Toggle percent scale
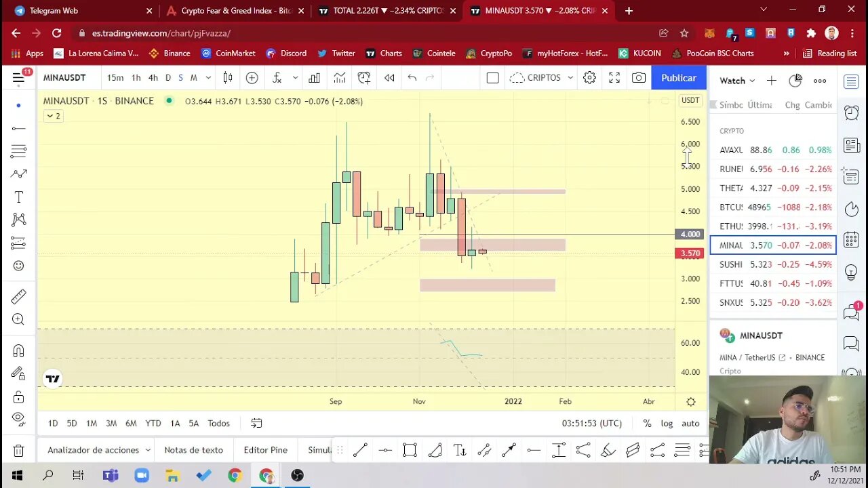868x488 pixels. [648, 423]
